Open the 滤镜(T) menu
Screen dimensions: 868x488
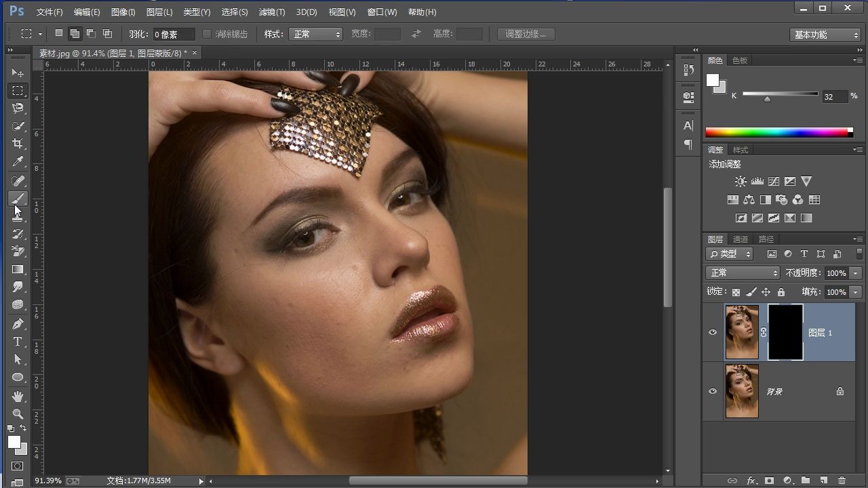272,12
